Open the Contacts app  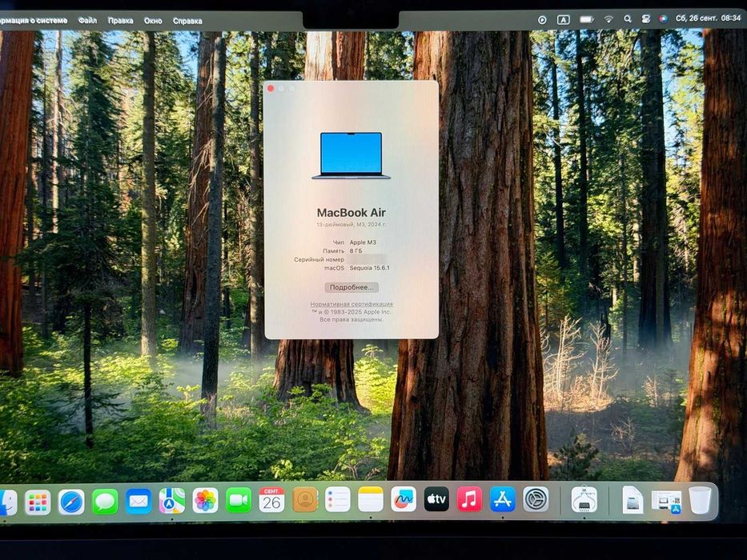pyautogui.click(x=305, y=499)
